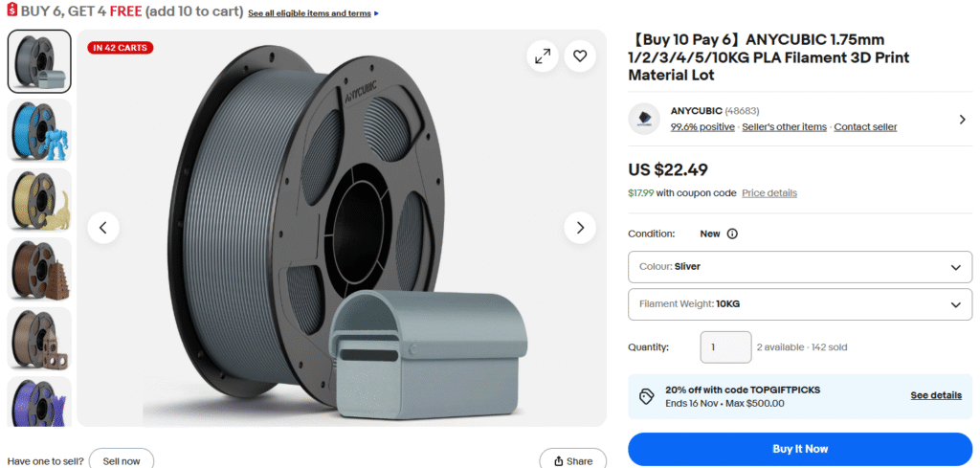Open the Colour dropdown
980x468 pixels.
click(x=799, y=267)
